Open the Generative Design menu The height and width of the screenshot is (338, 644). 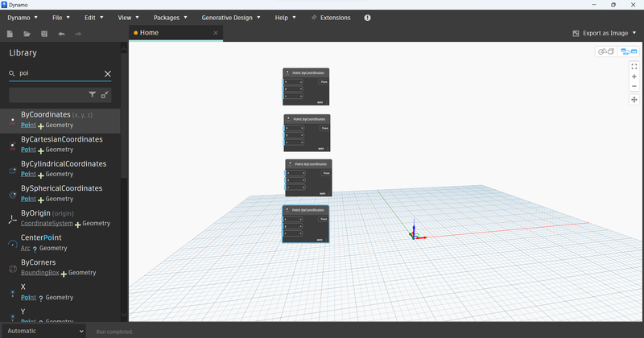pos(231,18)
